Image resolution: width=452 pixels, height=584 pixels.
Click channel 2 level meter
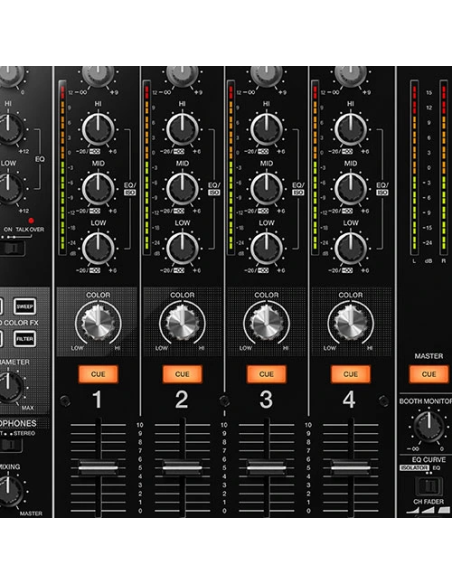pos(147,167)
